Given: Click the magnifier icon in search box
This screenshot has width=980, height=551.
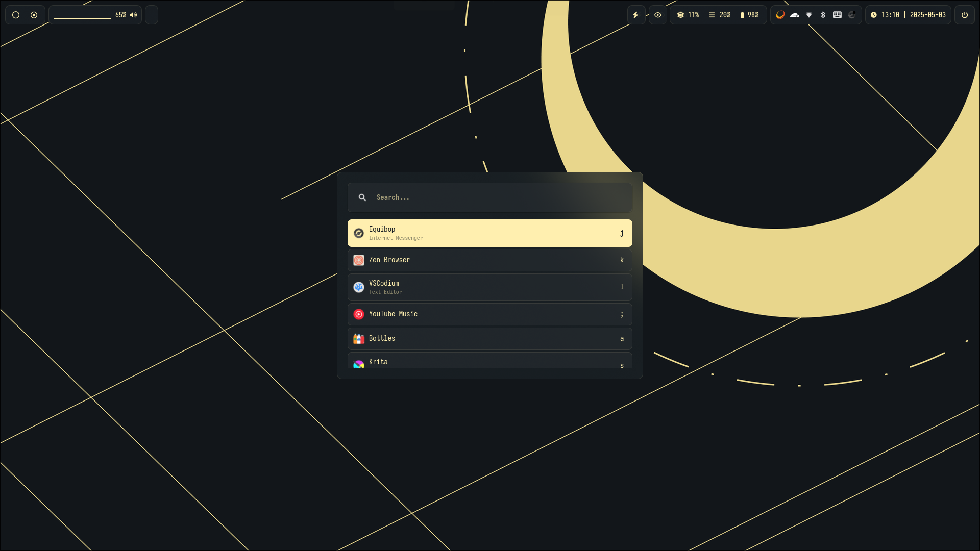Looking at the screenshot, I should point(362,197).
